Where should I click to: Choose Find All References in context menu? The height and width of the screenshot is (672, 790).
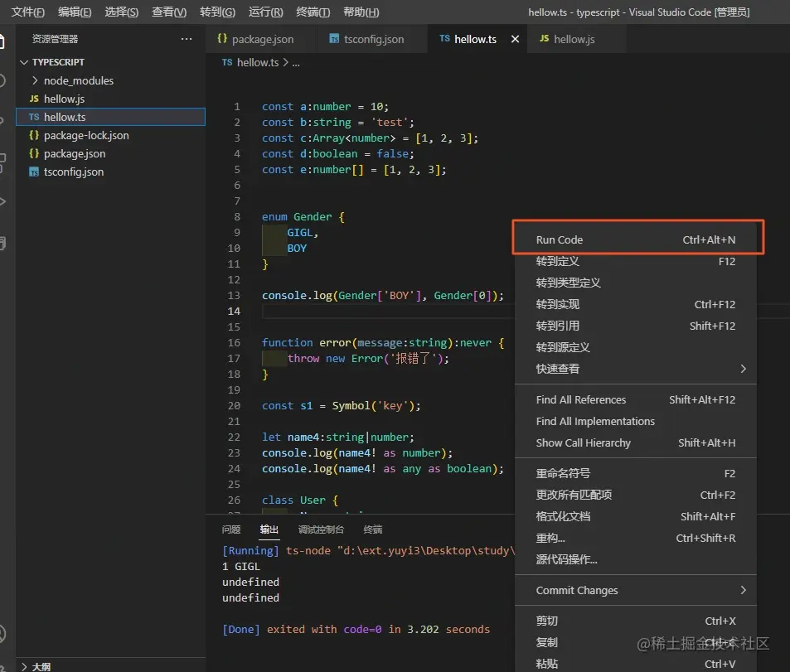(580, 399)
